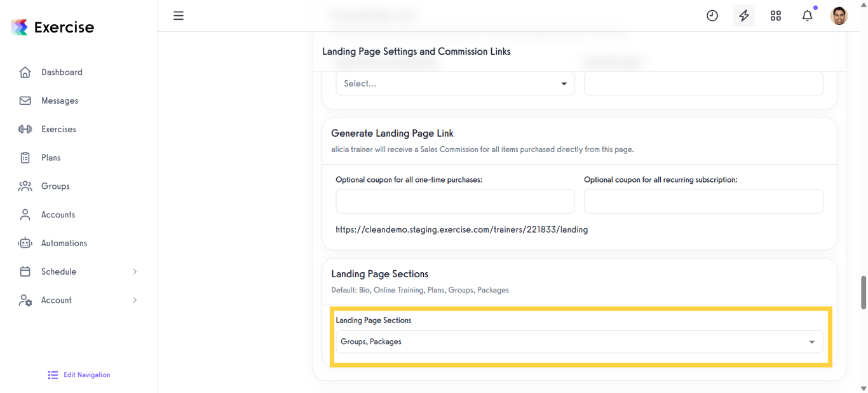Expand the Account menu item

57,300
